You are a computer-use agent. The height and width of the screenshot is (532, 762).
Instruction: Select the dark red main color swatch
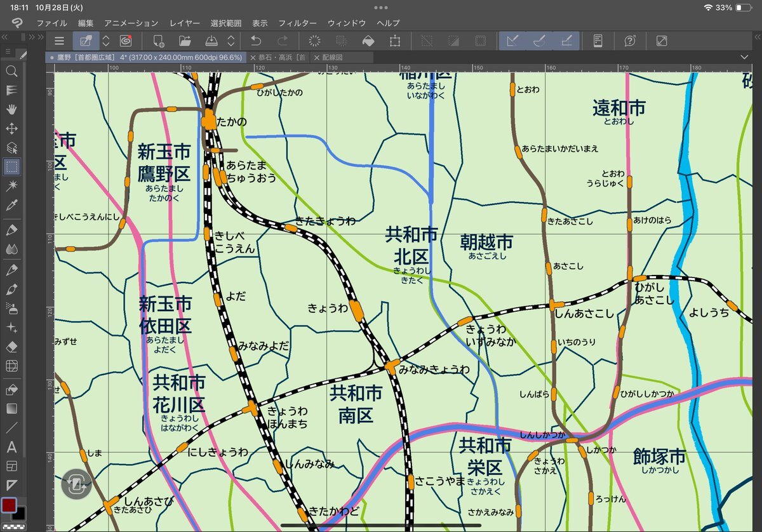[x=8, y=505]
